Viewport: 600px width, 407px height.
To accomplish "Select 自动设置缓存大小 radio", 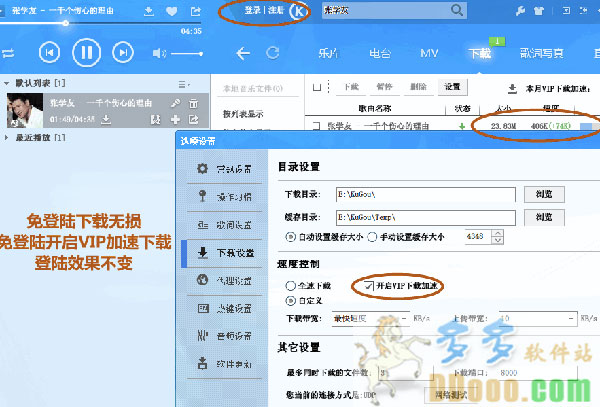I will tap(290, 237).
